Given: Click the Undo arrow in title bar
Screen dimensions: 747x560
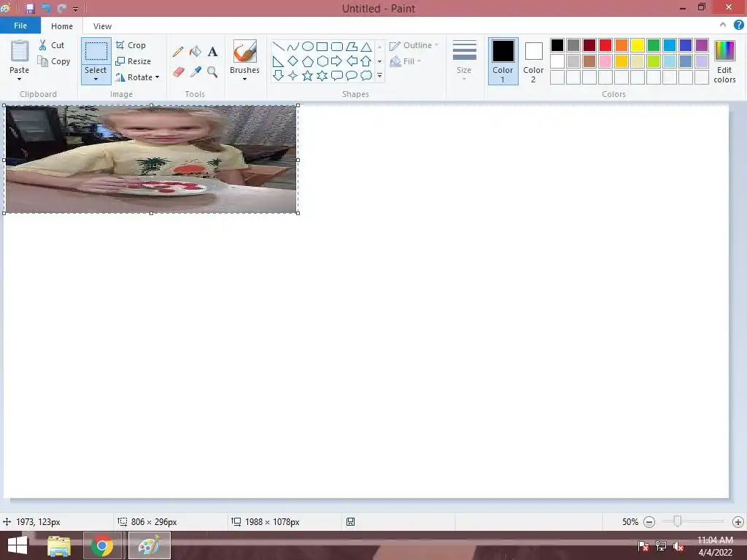Looking at the screenshot, I should click(x=46, y=8).
